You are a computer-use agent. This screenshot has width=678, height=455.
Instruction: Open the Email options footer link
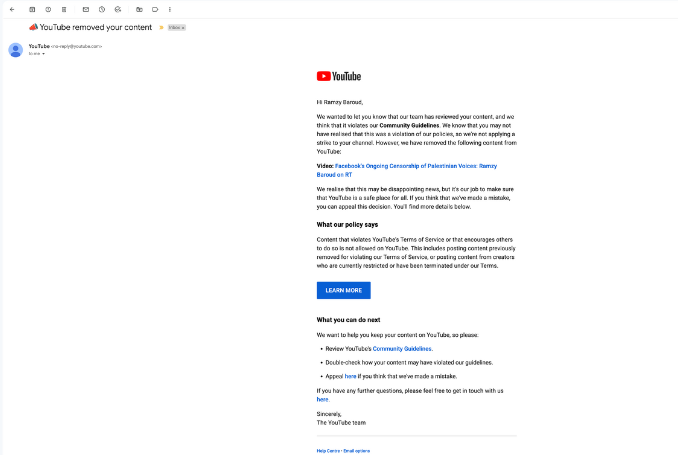[x=356, y=451]
